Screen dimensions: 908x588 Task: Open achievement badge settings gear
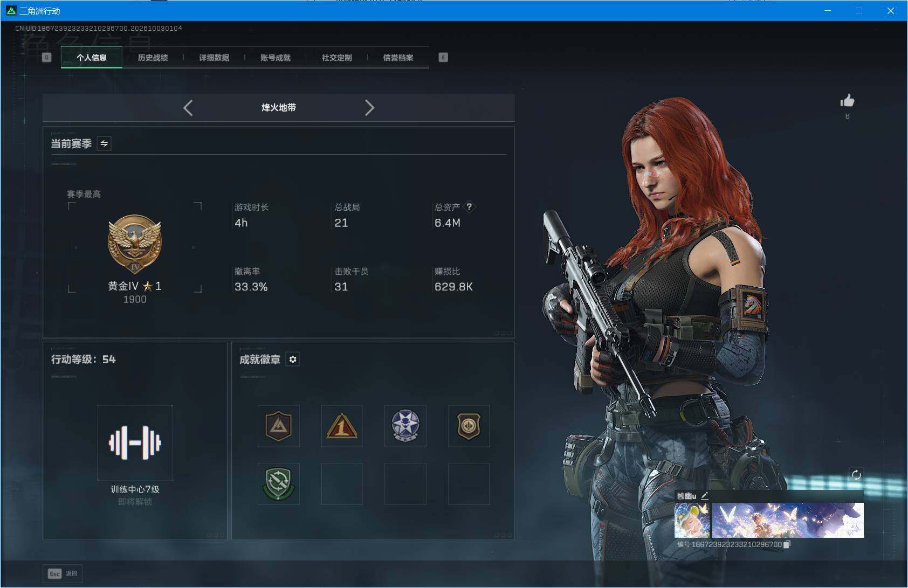(293, 359)
